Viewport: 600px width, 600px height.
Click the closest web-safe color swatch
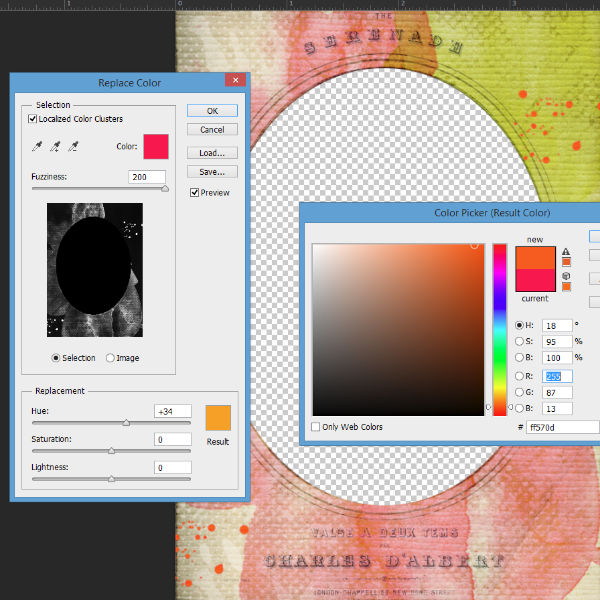tap(566, 287)
